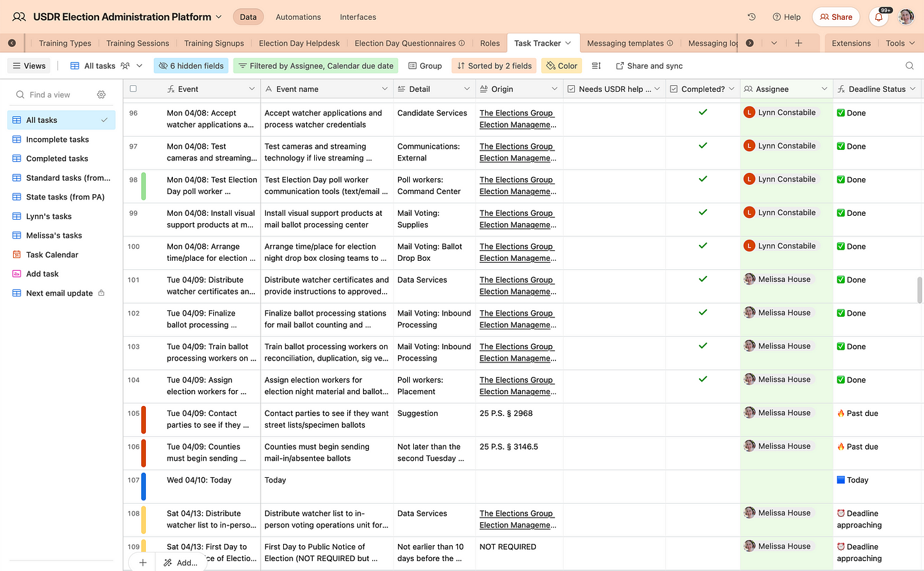
Task: Toggle the select-all rows checkbox
Action: (x=133, y=88)
